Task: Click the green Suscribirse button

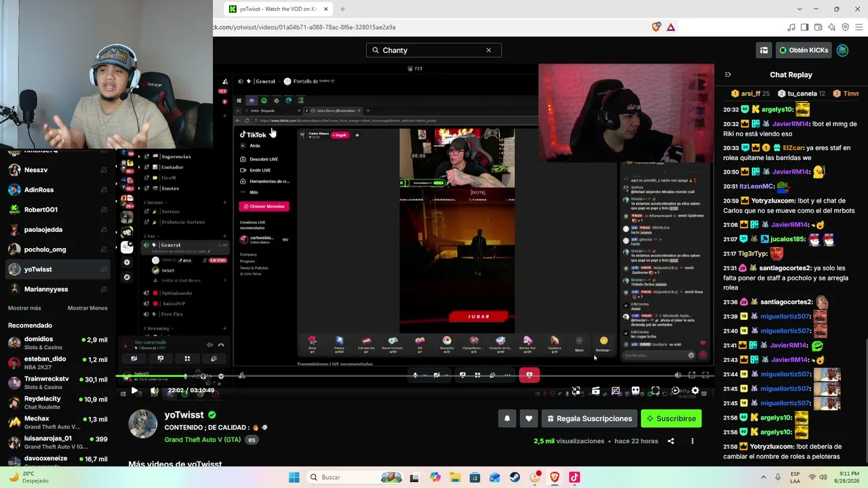Action: pyautogui.click(x=671, y=419)
